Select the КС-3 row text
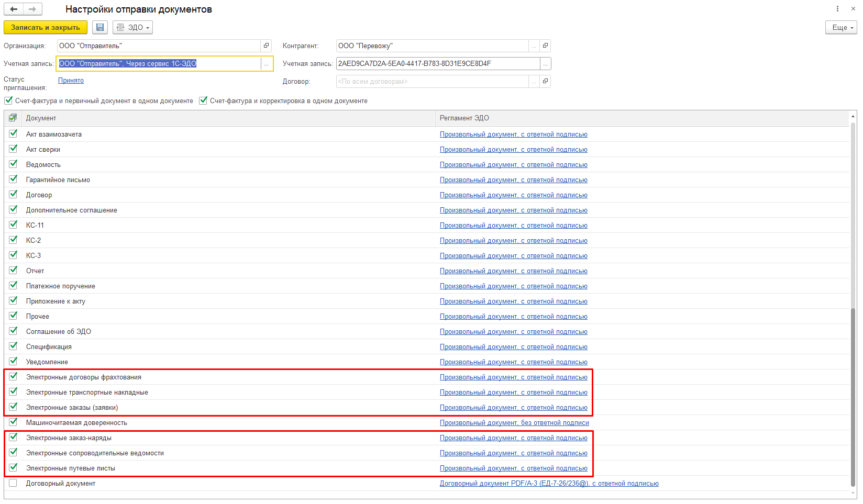The width and height of the screenshot is (863, 504). (34, 255)
